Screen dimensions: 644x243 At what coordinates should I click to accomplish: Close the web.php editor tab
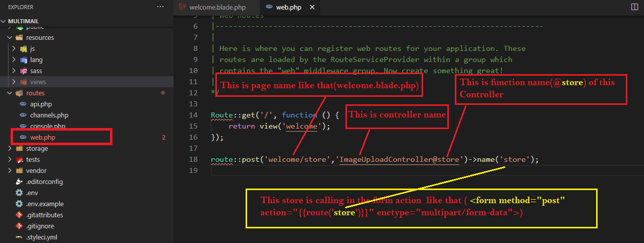313,8
